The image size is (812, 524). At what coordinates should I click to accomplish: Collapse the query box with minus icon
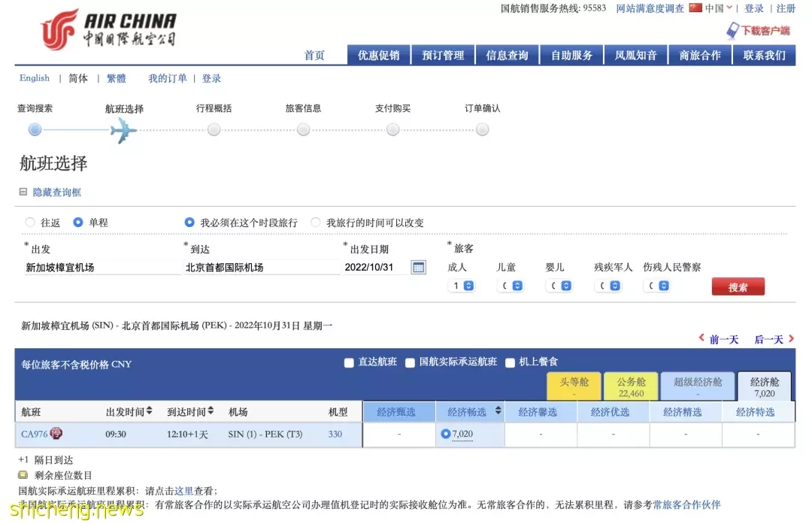(x=23, y=192)
